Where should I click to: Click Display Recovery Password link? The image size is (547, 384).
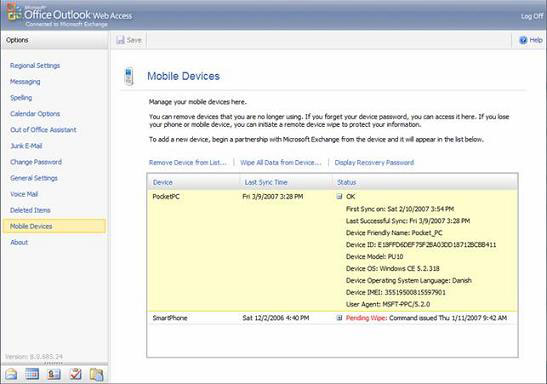tap(374, 163)
